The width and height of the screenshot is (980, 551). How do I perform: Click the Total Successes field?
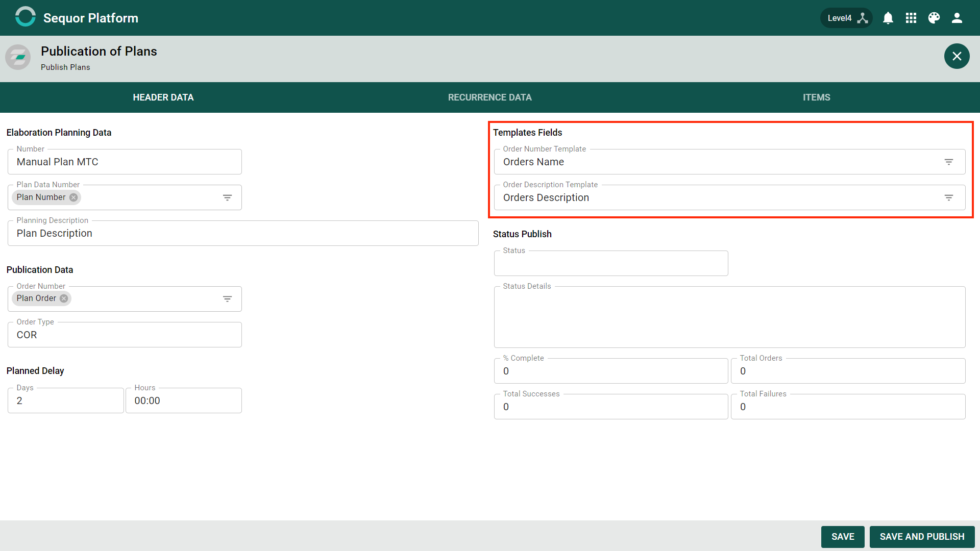coord(611,407)
